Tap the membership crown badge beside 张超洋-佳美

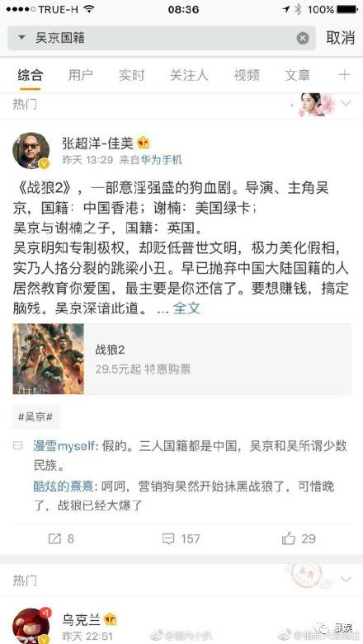tap(144, 143)
